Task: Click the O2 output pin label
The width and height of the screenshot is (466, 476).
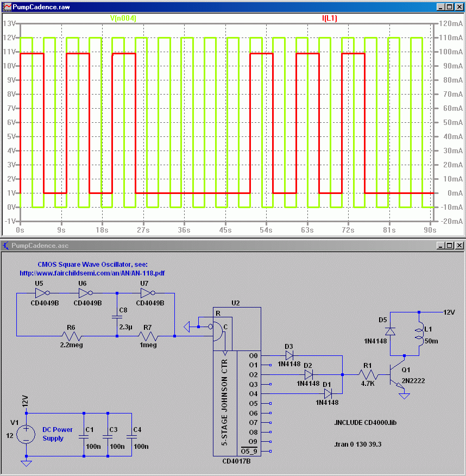Action: coord(253,374)
